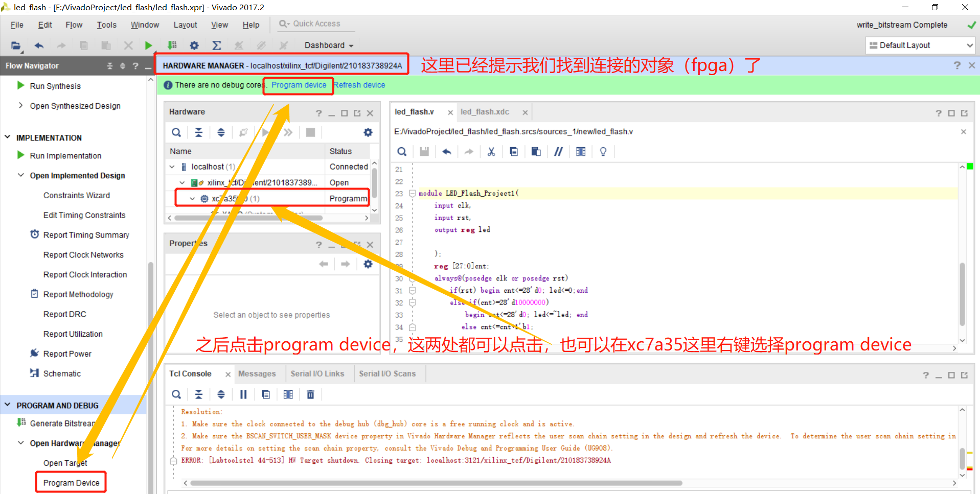This screenshot has height=494, width=980.
Task: Click Generate Bitstream in Flow Navigator
Action: 62,423
